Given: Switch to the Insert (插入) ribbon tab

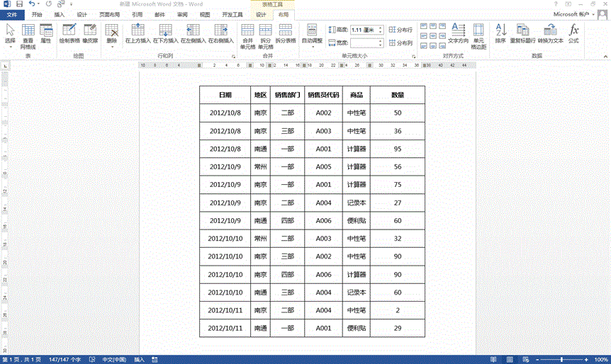Looking at the screenshot, I should point(60,14).
